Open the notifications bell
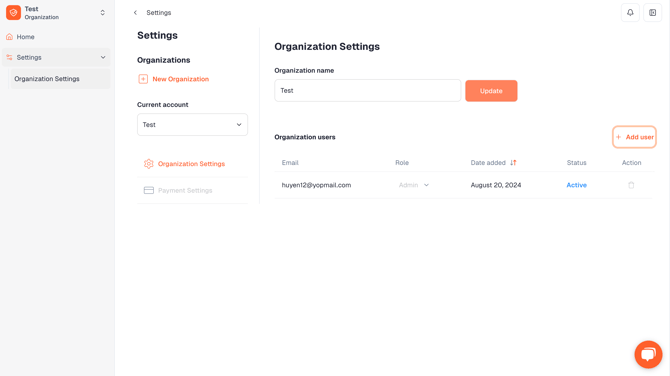This screenshot has width=670, height=376. click(x=630, y=13)
